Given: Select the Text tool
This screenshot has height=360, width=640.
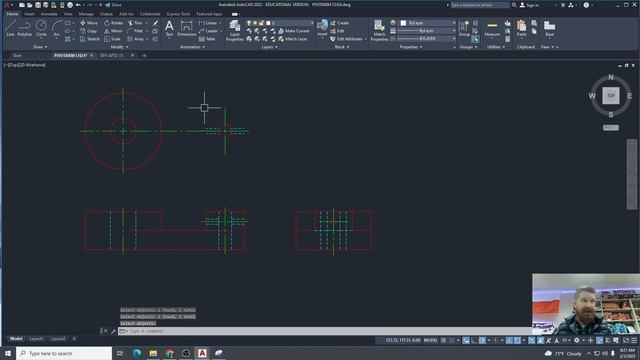Looking at the screenshot, I should [x=169, y=28].
